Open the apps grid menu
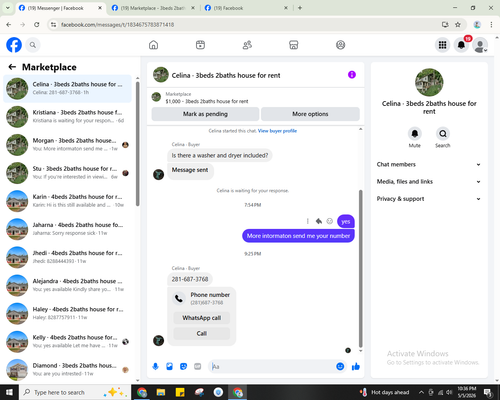 (x=442, y=45)
